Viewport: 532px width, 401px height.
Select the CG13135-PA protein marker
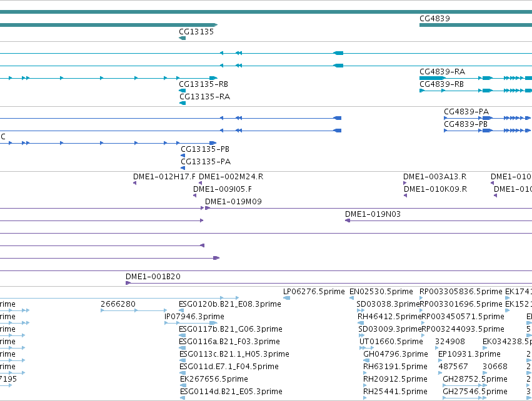click(183, 168)
